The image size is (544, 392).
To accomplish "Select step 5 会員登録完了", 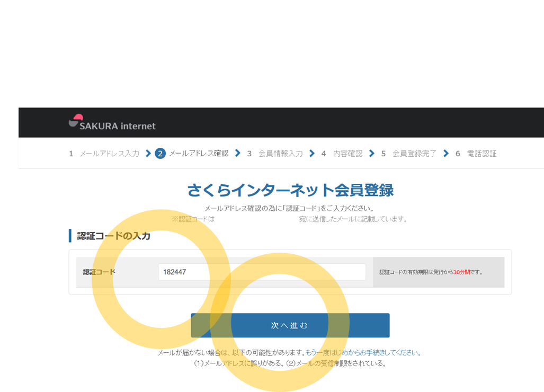I will tap(409, 154).
